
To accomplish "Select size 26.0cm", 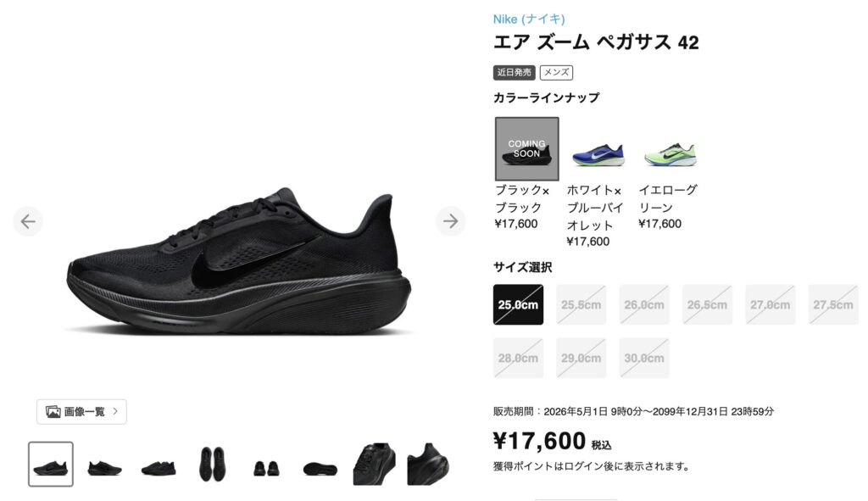I will 644,304.
